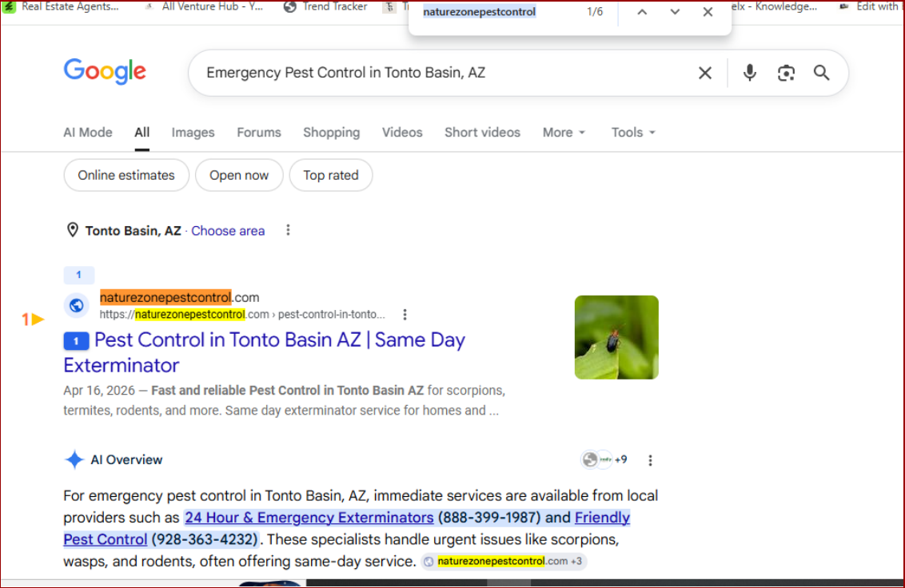Click the number 1 badge above result
This screenshot has height=588, width=905.
coord(78,275)
